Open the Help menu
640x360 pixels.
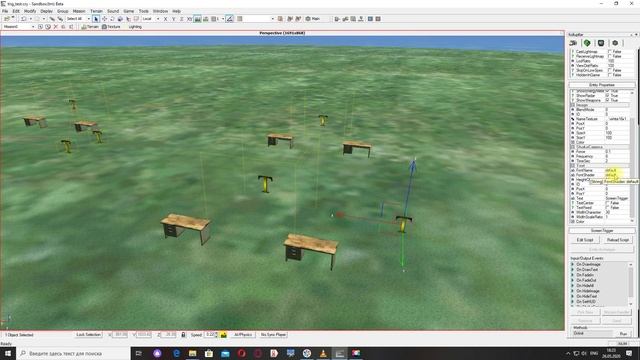coord(176,11)
